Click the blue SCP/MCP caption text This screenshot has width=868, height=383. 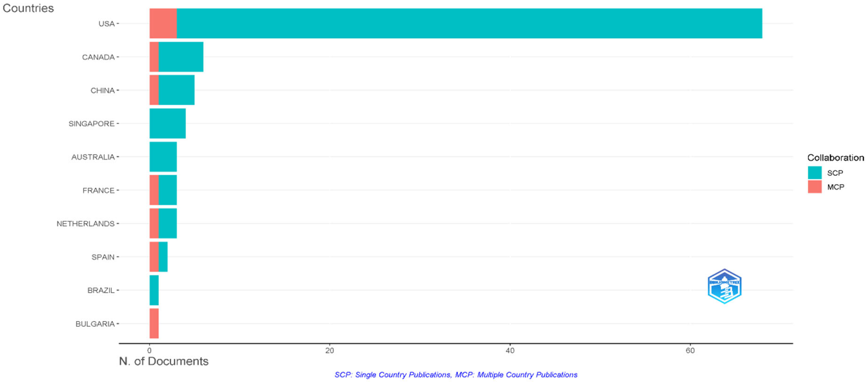(456, 375)
